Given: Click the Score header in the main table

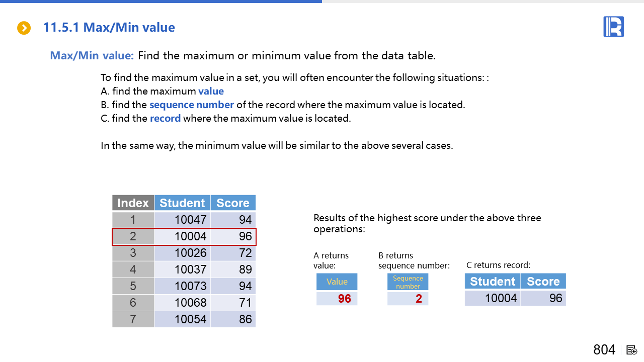Looking at the screenshot, I should [232, 203].
